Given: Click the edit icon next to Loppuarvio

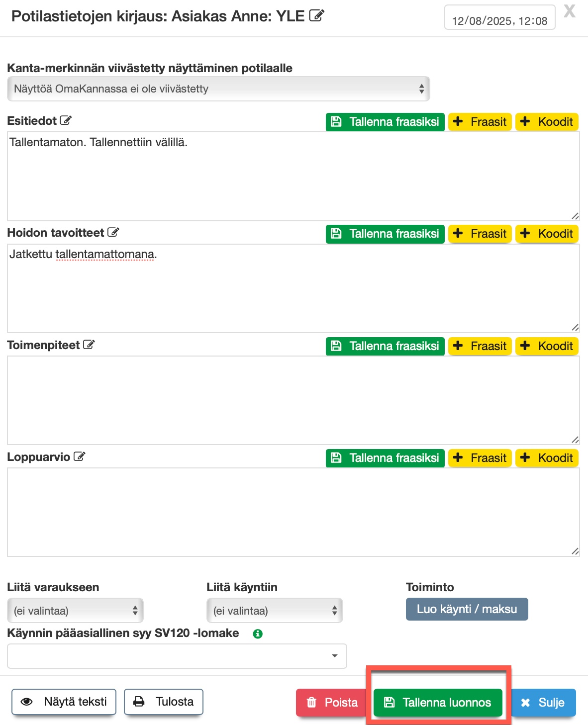Looking at the screenshot, I should point(80,456).
